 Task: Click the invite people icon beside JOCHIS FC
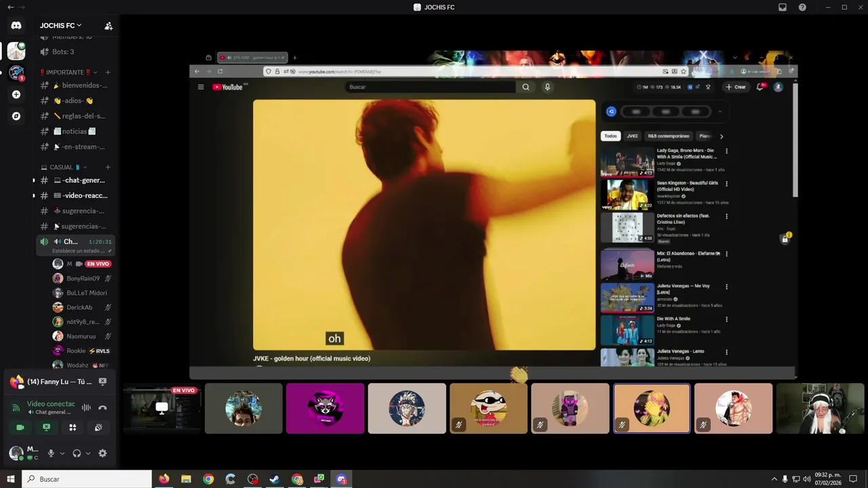tap(108, 26)
